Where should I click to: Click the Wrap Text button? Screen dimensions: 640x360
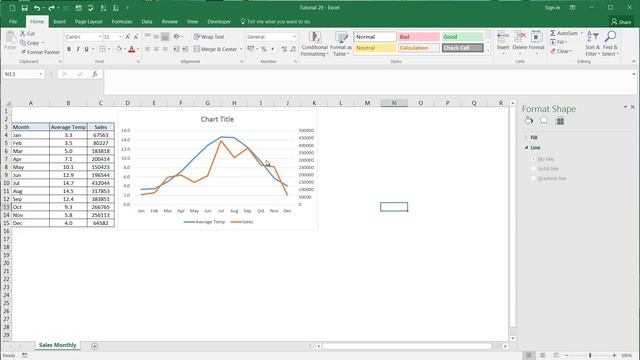coord(209,37)
